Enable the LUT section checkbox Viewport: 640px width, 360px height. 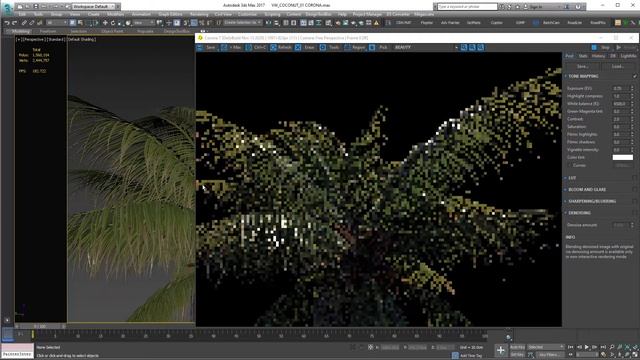(x=634, y=178)
